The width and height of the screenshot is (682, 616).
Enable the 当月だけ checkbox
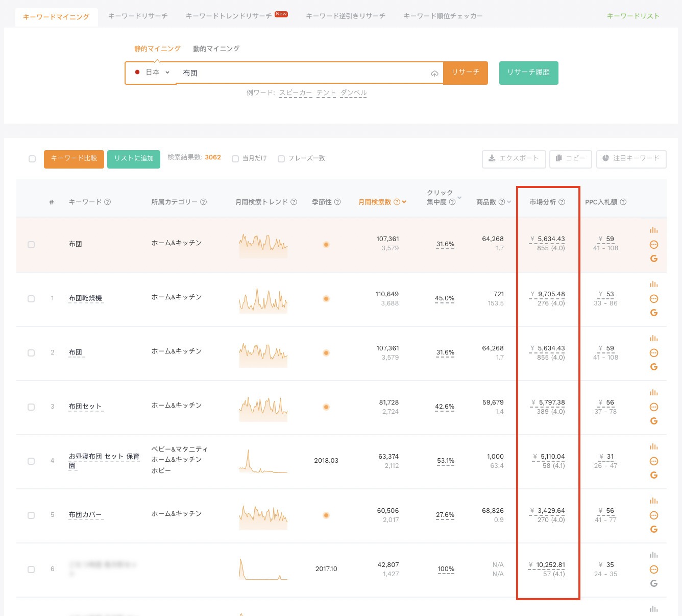click(235, 159)
